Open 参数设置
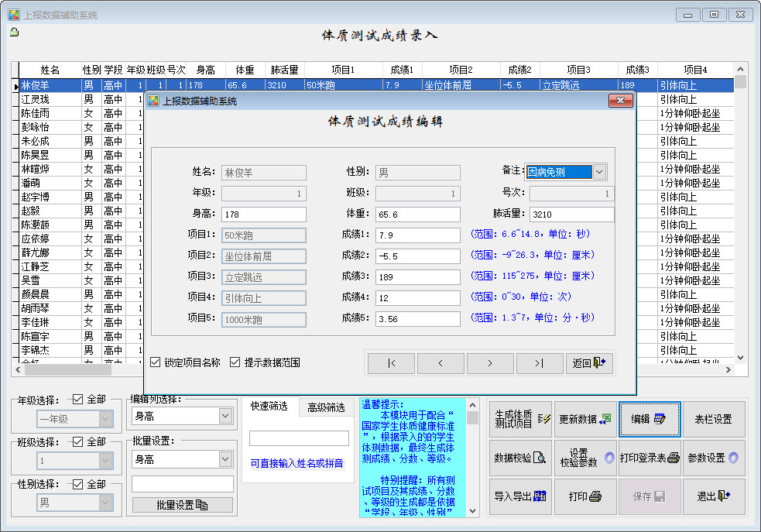Image resolution: width=761 pixels, height=532 pixels. tap(714, 458)
